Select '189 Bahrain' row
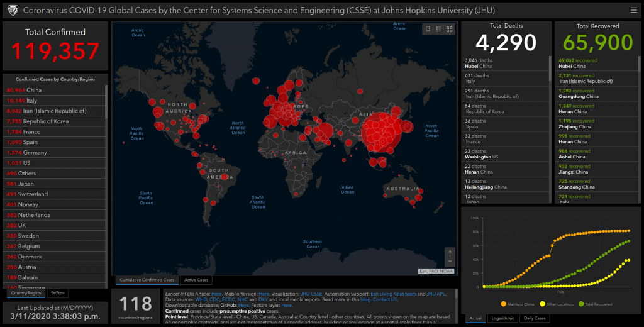 [54, 277]
